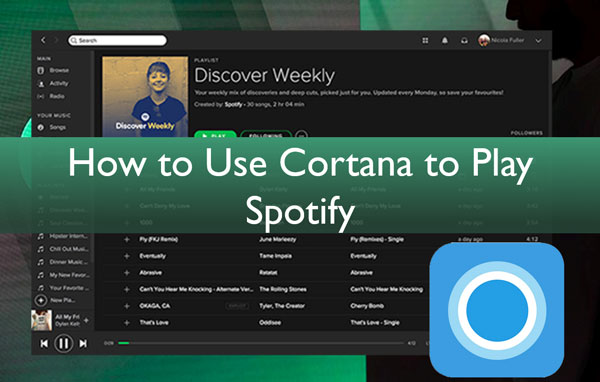Image resolution: width=600 pixels, height=382 pixels.
Task: Go back with the left arrow
Action: [x=43, y=40]
